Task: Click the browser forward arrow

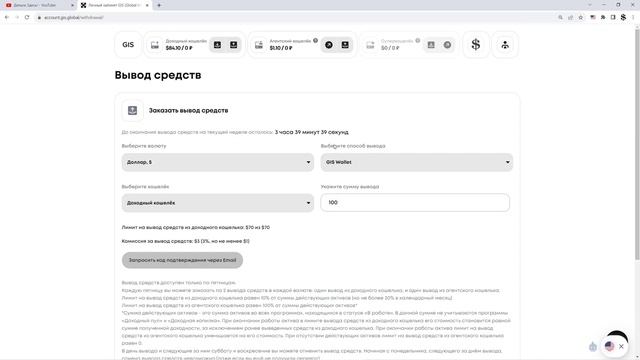Action: click(17, 17)
